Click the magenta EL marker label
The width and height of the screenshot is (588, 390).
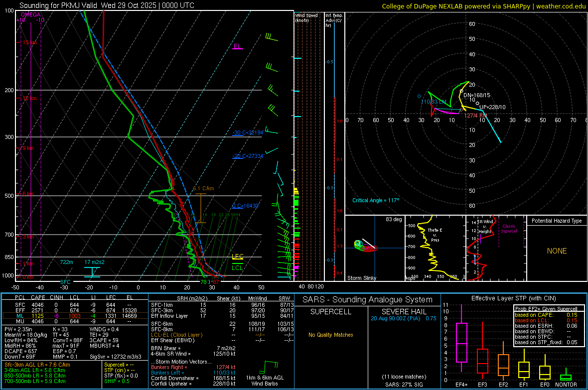click(237, 46)
